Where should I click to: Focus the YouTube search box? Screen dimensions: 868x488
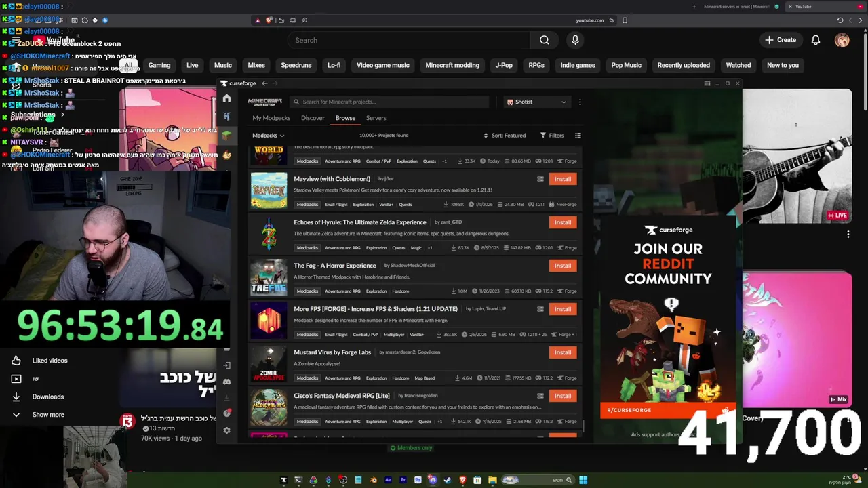(x=409, y=40)
